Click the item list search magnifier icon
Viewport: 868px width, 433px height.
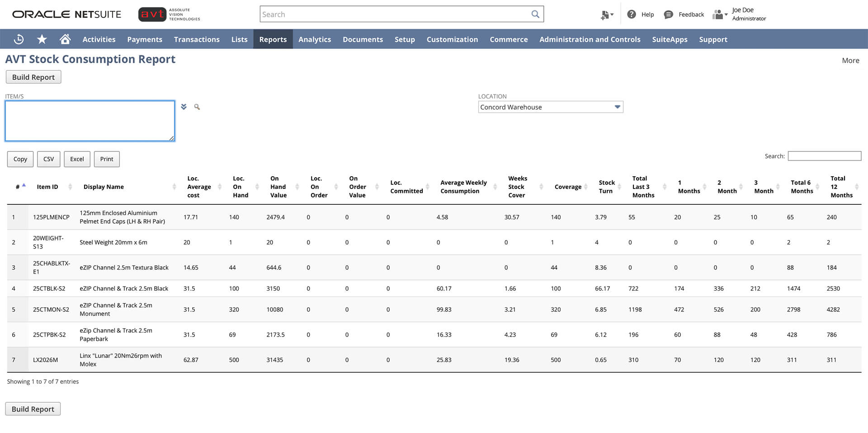[x=197, y=107]
